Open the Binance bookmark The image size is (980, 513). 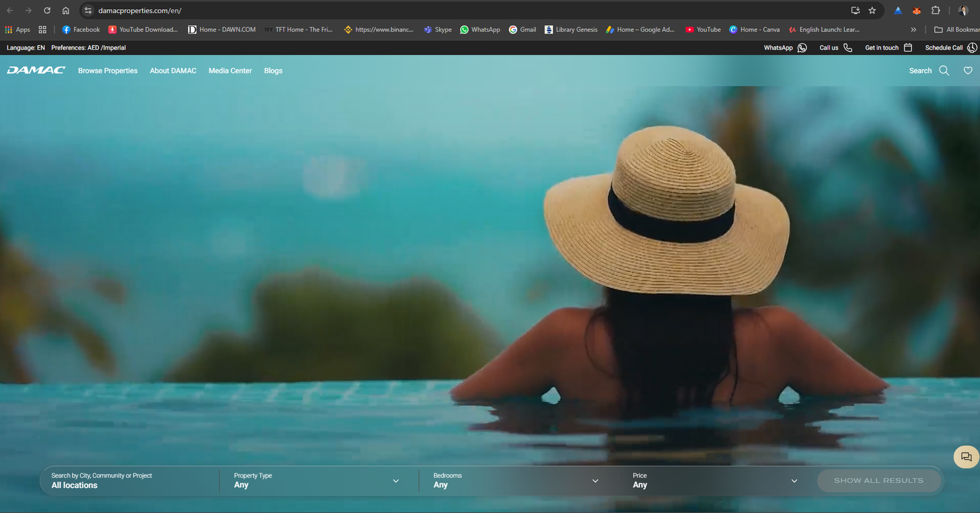[x=379, y=29]
